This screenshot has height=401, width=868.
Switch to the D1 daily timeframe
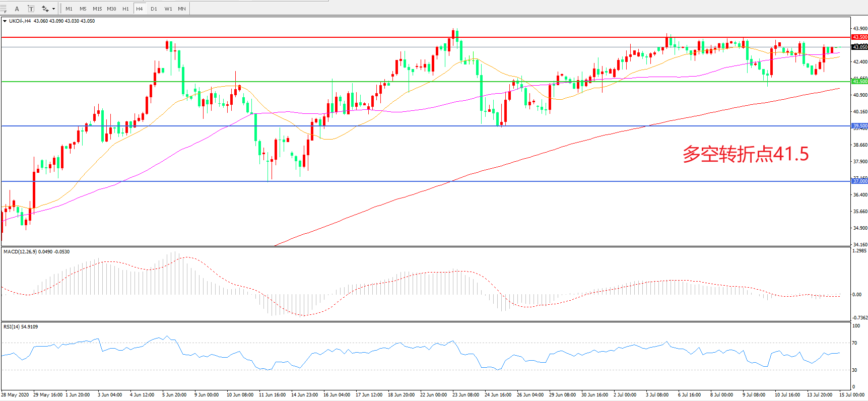(154, 9)
